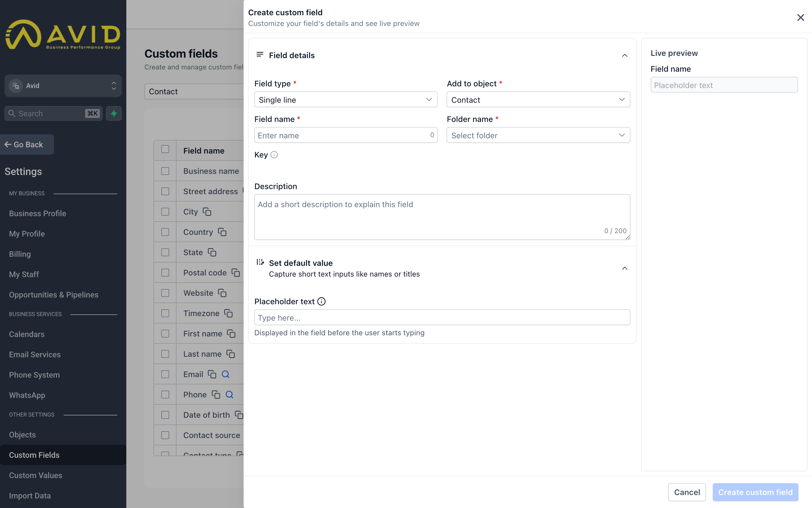Image resolution: width=812 pixels, height=508 pixels.
Task: Click the copy icon next to City
Action: 207,212
